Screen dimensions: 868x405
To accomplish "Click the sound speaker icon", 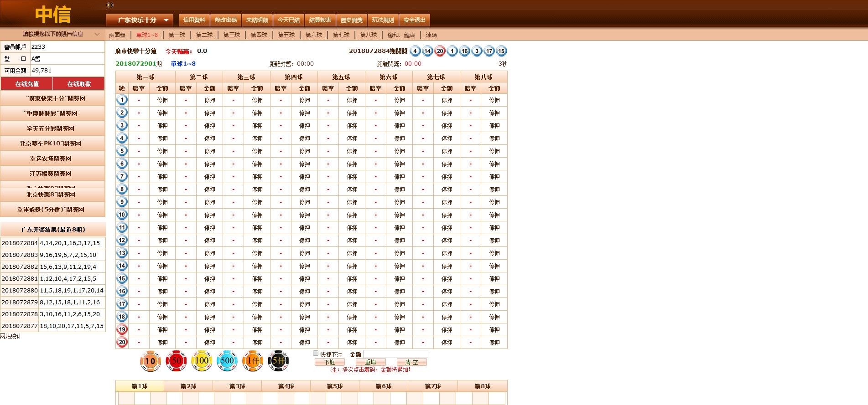I will pos(109,5).
